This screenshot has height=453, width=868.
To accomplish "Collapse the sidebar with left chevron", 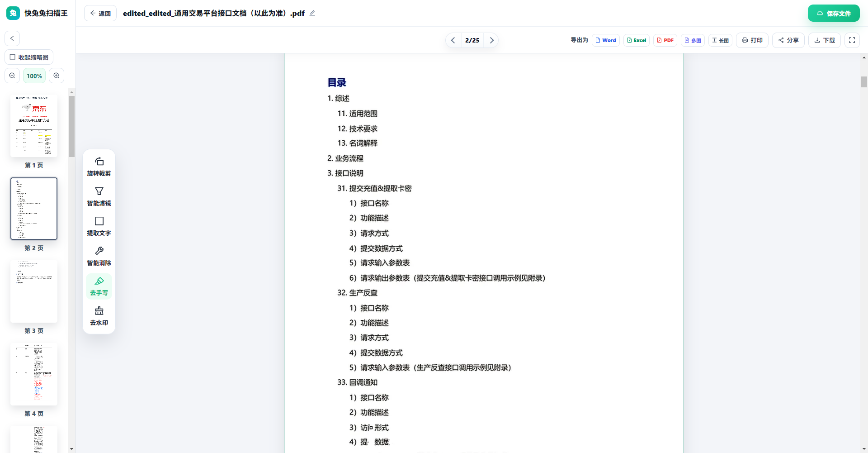I will coord(12,38).
